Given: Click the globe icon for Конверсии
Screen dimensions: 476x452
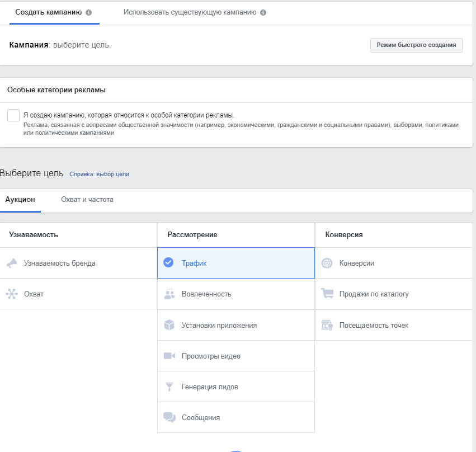Looking at the screenshot, I should point(327,263).
